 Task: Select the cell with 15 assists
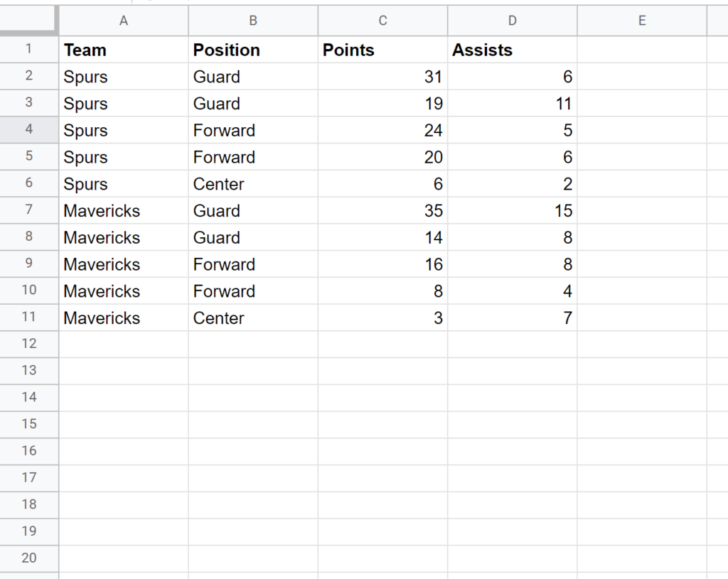pyautogui.click(x=511, y=210)
